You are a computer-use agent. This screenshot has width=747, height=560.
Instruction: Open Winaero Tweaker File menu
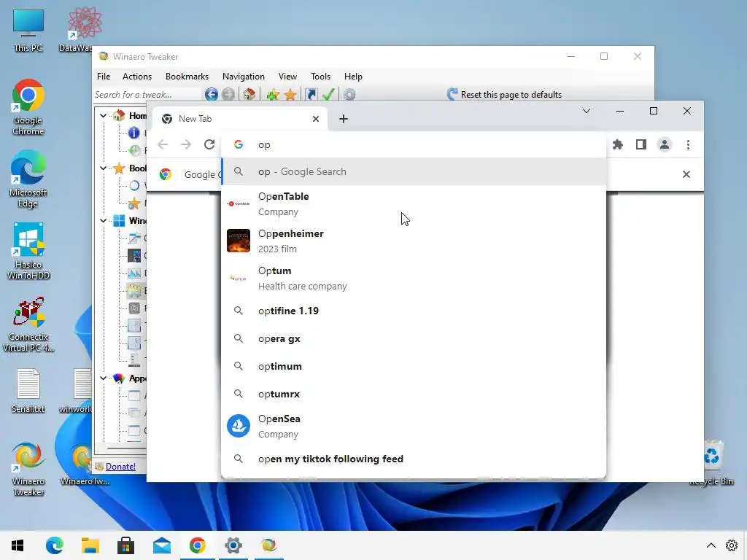click(x=104, y=77)
